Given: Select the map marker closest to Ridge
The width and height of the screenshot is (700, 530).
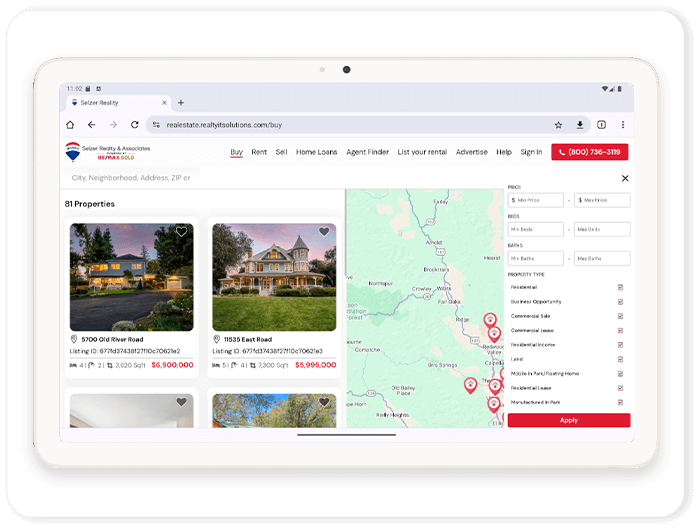Looking at the screenshot, I should pyautogui.click(x=490, y=321).
